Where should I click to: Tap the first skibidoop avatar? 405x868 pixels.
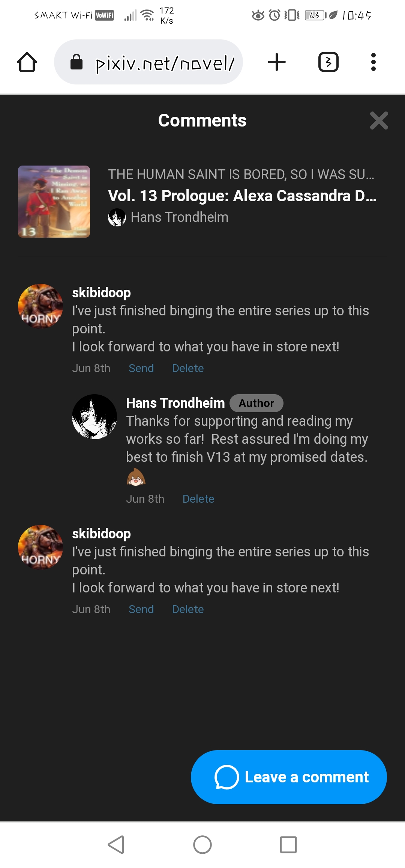point(40,306)
